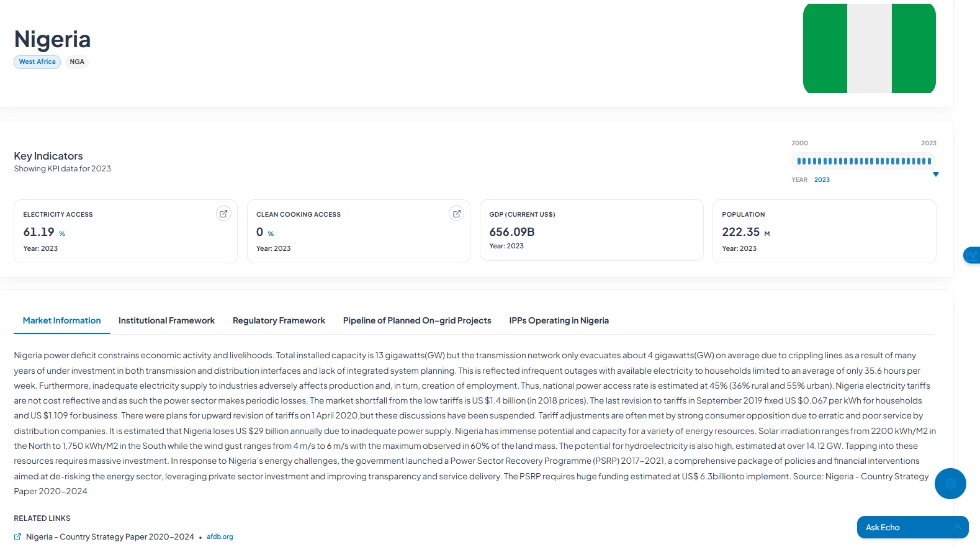This screenshot has width=980, height=547.
Task: Open Nigeria Country Strategy Paper 2020-2024 link
Action: [x=110, y=536]
